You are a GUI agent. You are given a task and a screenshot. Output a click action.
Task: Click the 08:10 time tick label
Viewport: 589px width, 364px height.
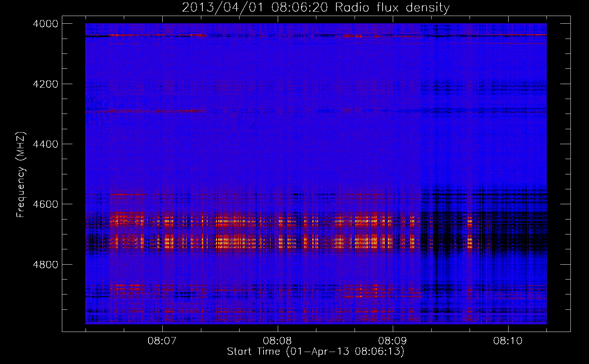pos(508,341)
